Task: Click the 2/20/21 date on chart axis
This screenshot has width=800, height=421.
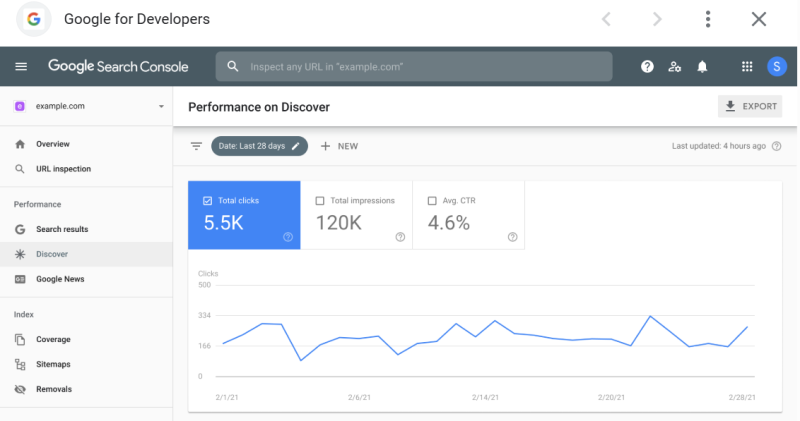Action: click(611, 397)
